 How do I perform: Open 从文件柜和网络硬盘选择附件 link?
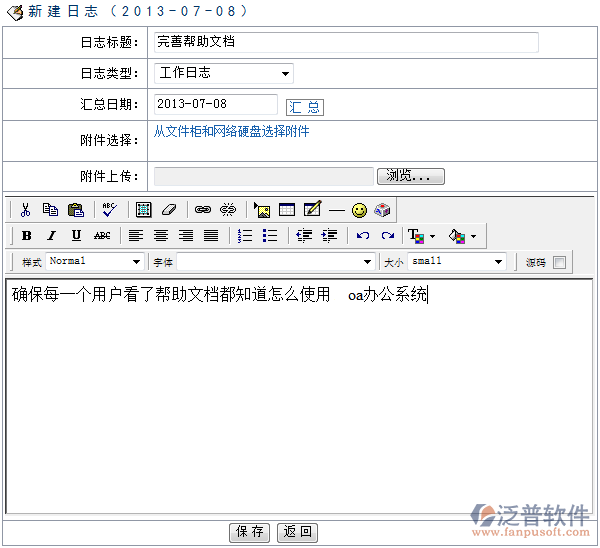tap(231, 131)
